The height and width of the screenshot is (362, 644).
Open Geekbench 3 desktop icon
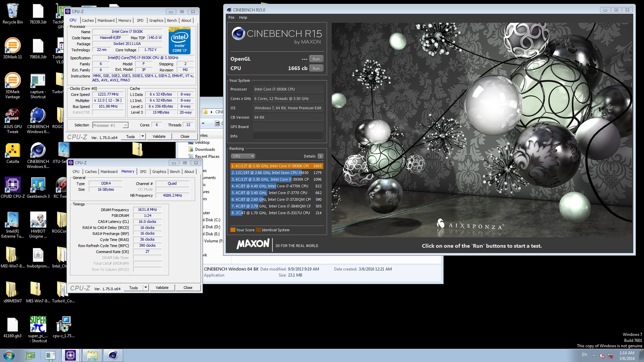point(38,188)
